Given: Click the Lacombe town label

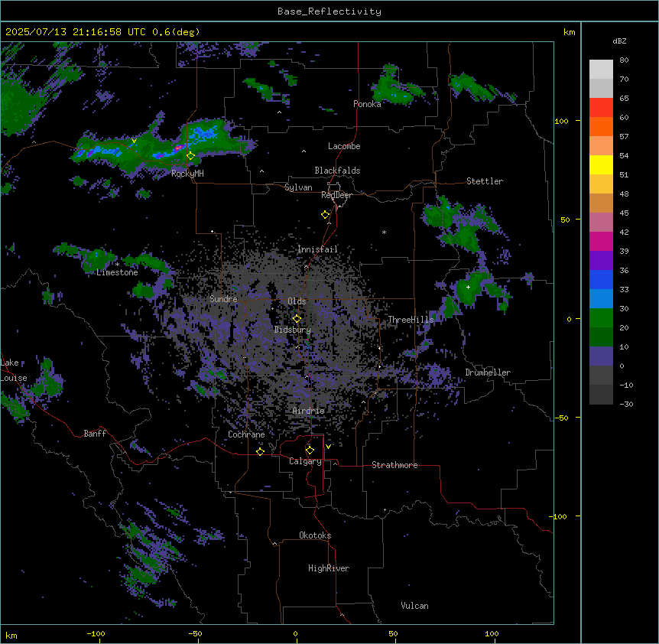Looking at the screenshot, I should point(344,146).
